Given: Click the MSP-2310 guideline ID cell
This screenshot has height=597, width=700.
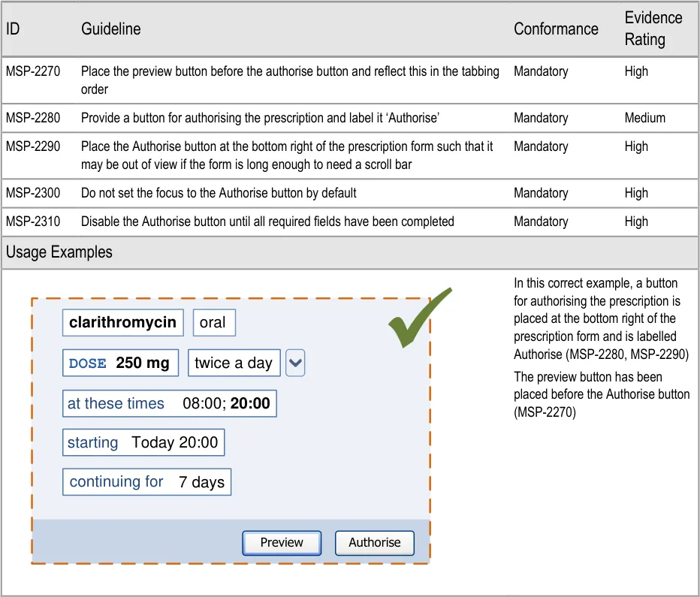Looking at the screenshot, I should coord(33,222).
